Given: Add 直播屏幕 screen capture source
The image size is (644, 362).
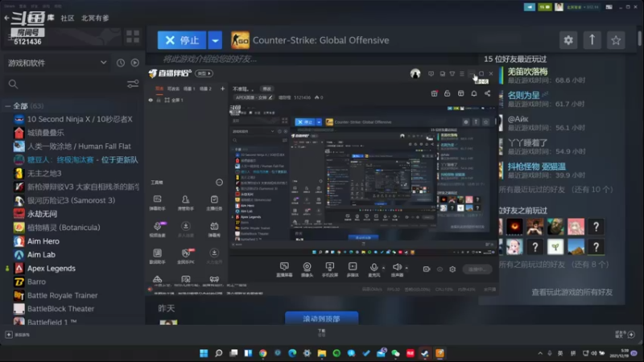Looking at the screenshot, I should point(284,269).
